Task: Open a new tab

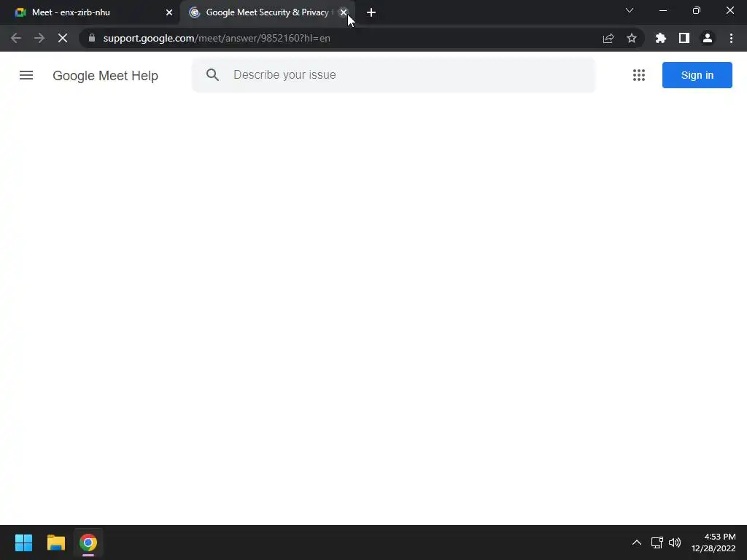Action: pos(371,12)
